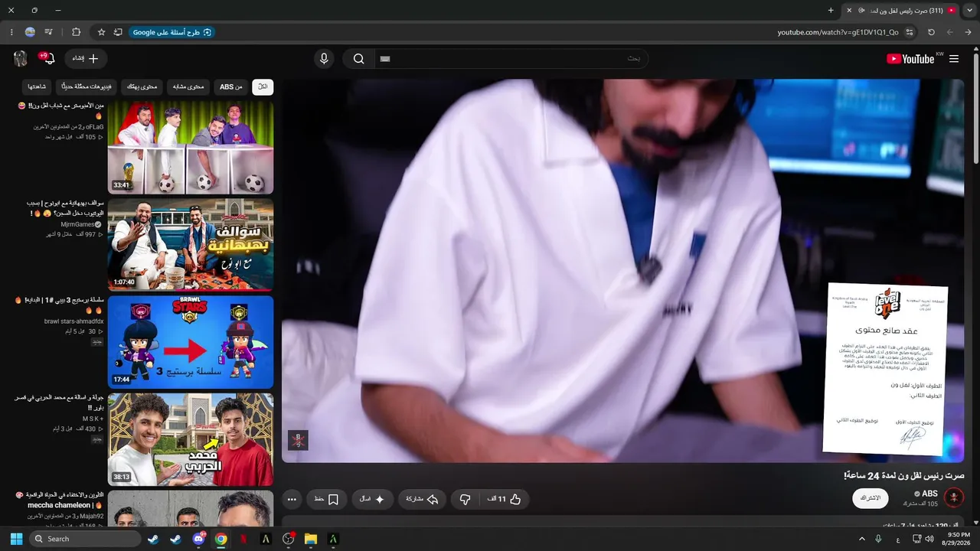Go to the YouTube home logo
This screenshot has height=551, width=980.
[911, 59]
